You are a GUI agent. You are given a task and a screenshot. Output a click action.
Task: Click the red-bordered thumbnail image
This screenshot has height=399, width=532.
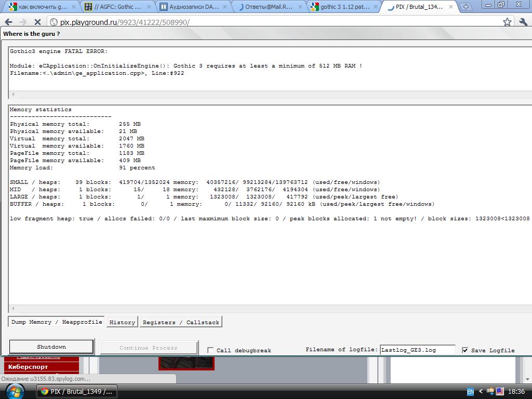[187, 363]
